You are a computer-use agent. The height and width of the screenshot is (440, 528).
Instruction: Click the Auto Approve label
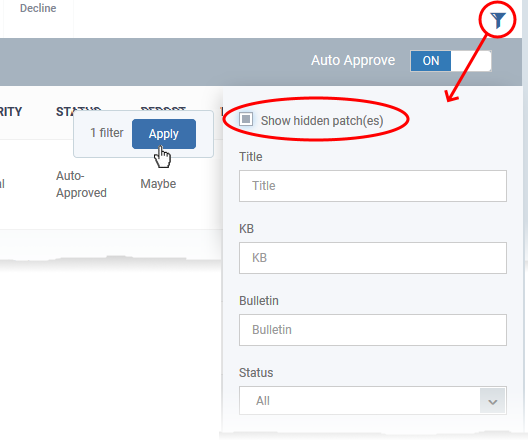pyautogui.click(x=353, y=61)
